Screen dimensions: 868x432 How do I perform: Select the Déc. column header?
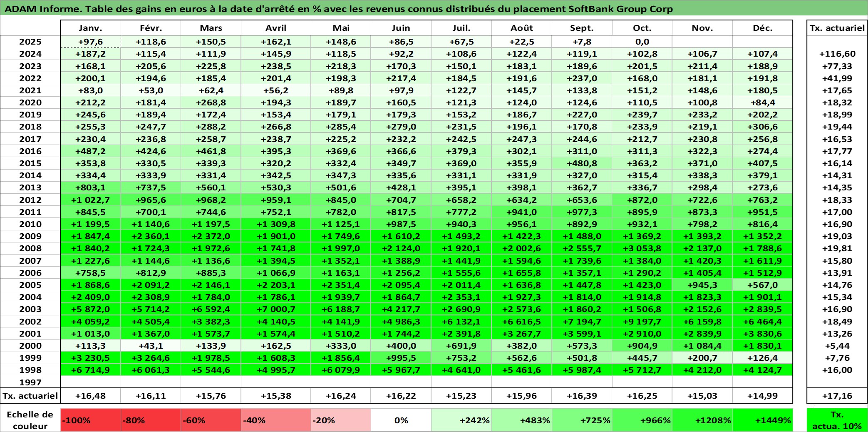[762, 28]
